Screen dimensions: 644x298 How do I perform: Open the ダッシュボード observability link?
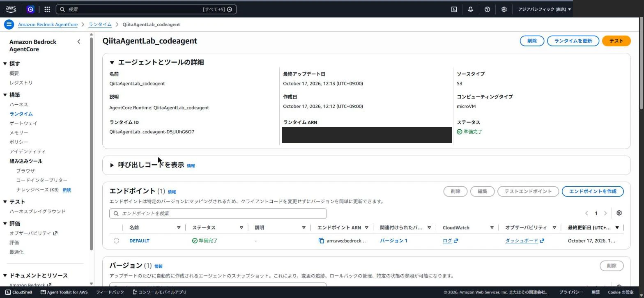click(524, 241)
